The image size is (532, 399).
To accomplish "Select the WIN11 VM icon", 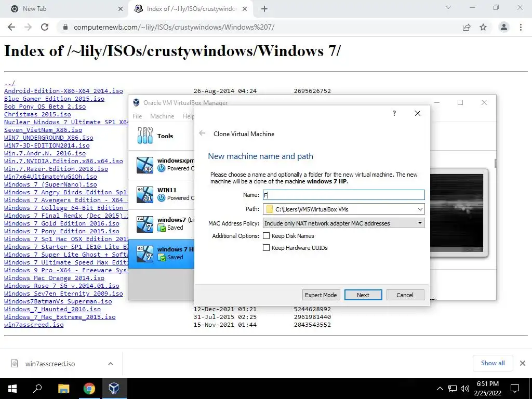I will [145, 195].
